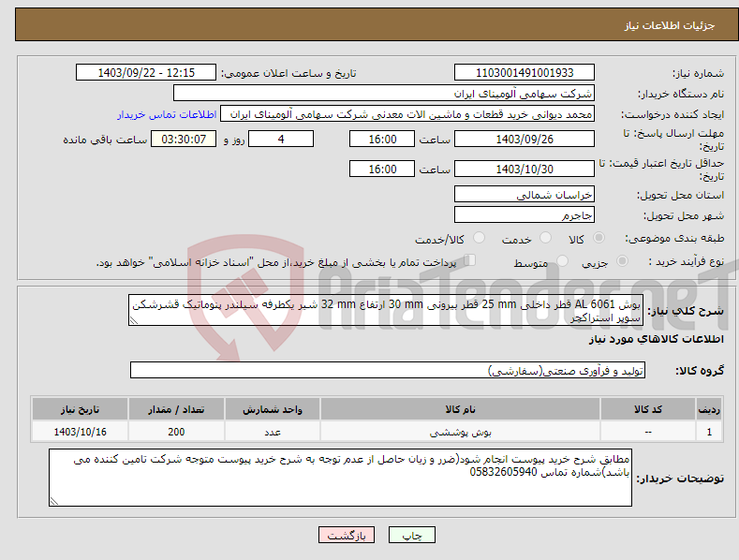Click the کد کالا column header
Image resolution: width=739 pixels, height=560 pixels.
[647, 409]
